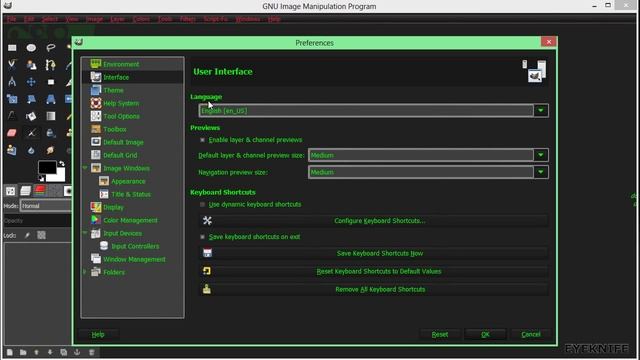The height and width of the screenshot is (360, 640).
Task: Expand the Folders tree node
Action: [x=85, y=271]
